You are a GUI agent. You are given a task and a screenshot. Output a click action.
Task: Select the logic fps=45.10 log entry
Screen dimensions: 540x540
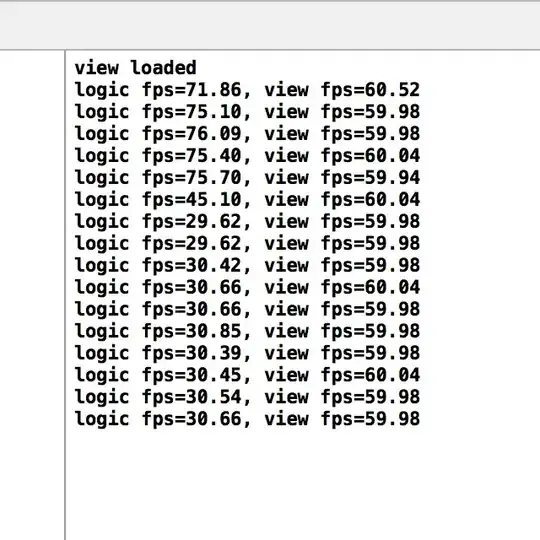click(x=247, y=199)
